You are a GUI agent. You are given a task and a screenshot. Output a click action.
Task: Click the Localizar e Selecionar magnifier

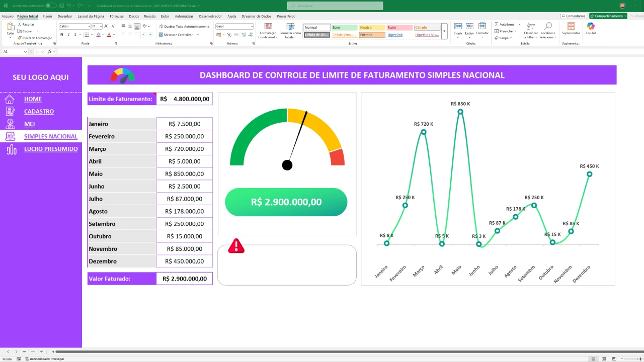point(547,30)
